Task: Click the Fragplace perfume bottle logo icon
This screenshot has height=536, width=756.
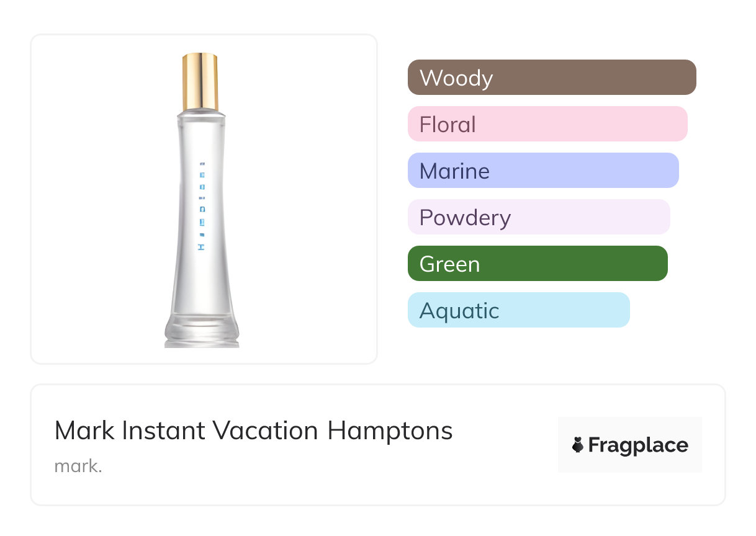Action: click(578, 445)
